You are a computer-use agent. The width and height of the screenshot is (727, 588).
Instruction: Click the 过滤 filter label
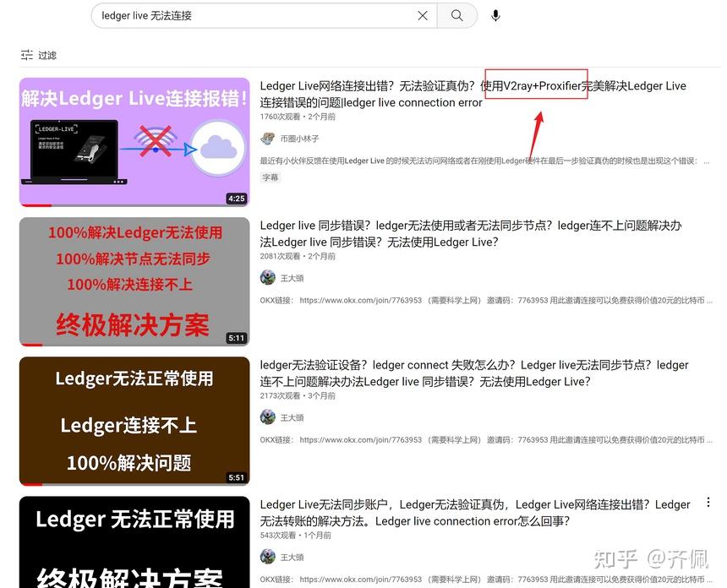tap(46, 54)
